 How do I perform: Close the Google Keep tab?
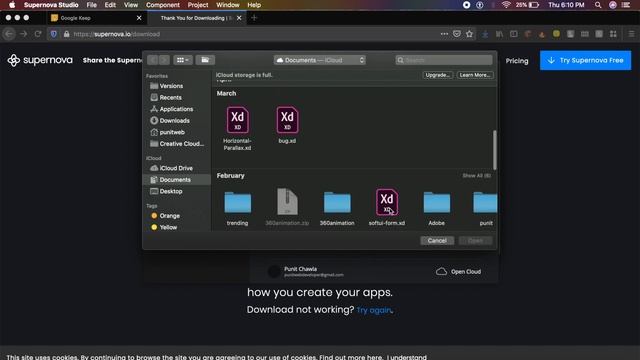pyautogui.click(x=139, y=18)
